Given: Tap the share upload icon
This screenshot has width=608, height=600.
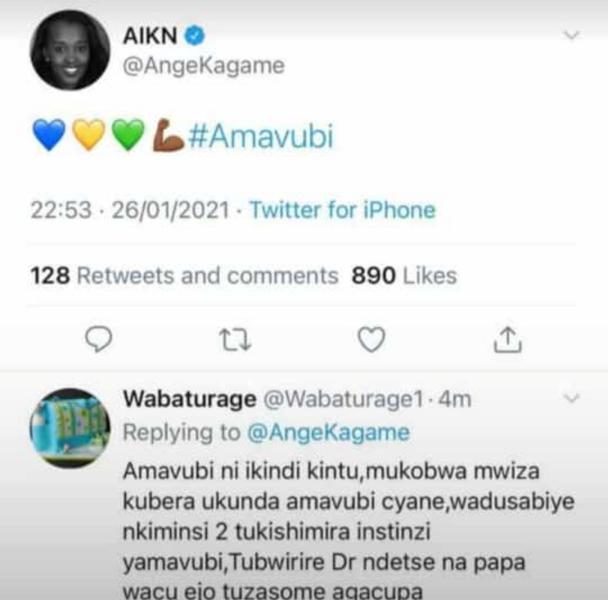Looking at the screenshot, I should click(508, 340).
